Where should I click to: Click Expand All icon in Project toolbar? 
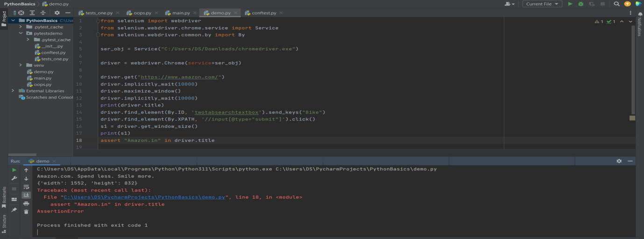[x=32, y=13]
